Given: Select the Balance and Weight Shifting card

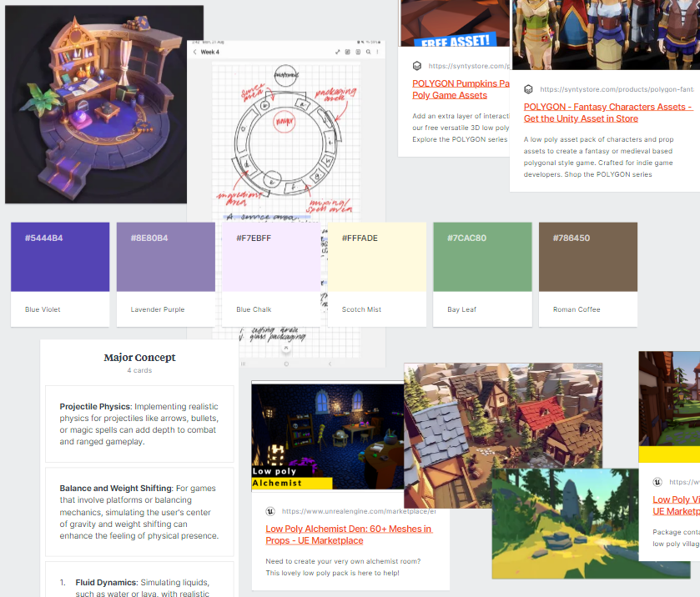Looking at the screenshot, I should [139, 512].
